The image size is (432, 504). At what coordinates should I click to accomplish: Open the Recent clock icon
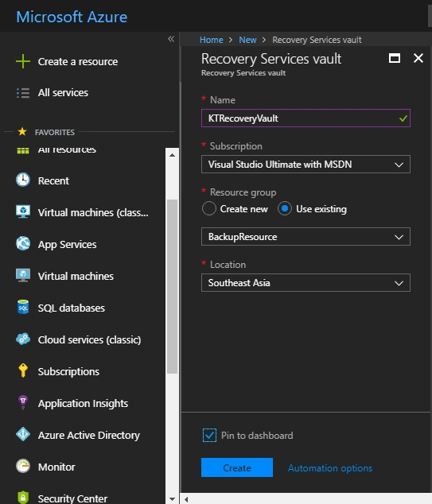tap(23, 180)
